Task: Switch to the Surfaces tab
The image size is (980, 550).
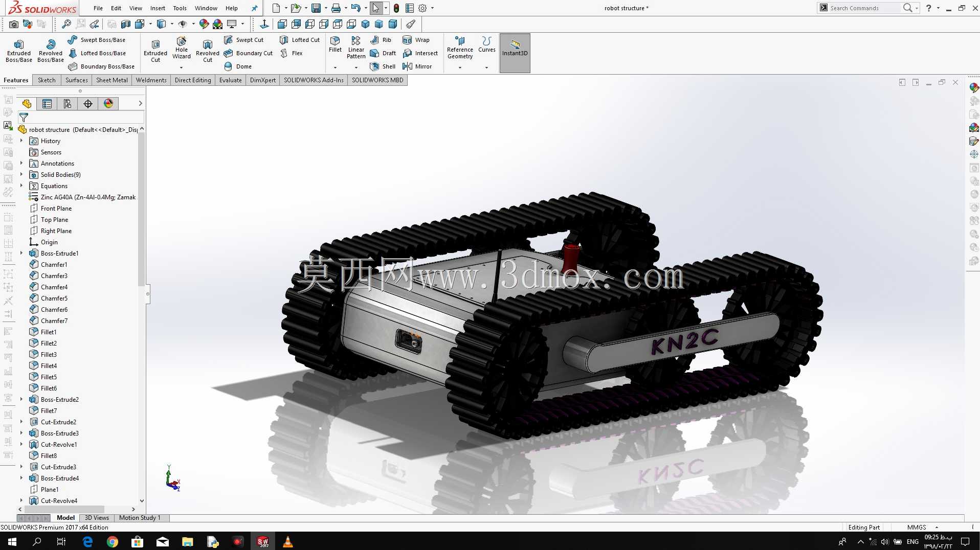Action: pos(77,80)
